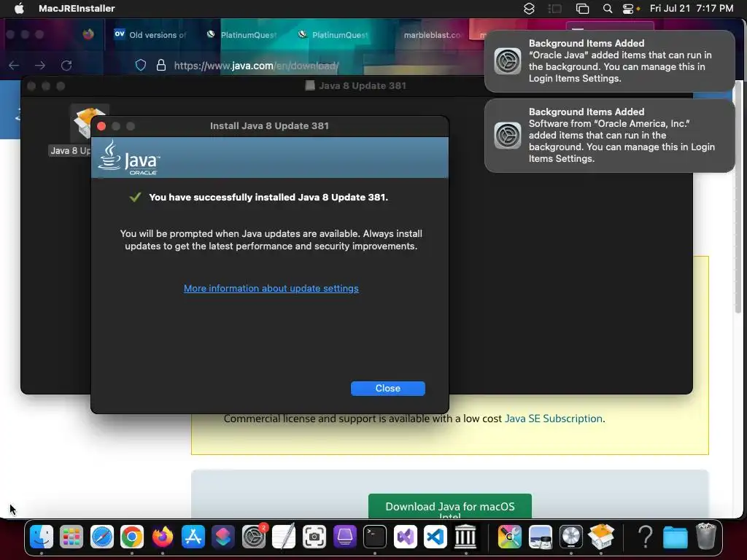The image size is (747, 560).
Task: Open More information about update settings
Action: [x=271, y=288]
